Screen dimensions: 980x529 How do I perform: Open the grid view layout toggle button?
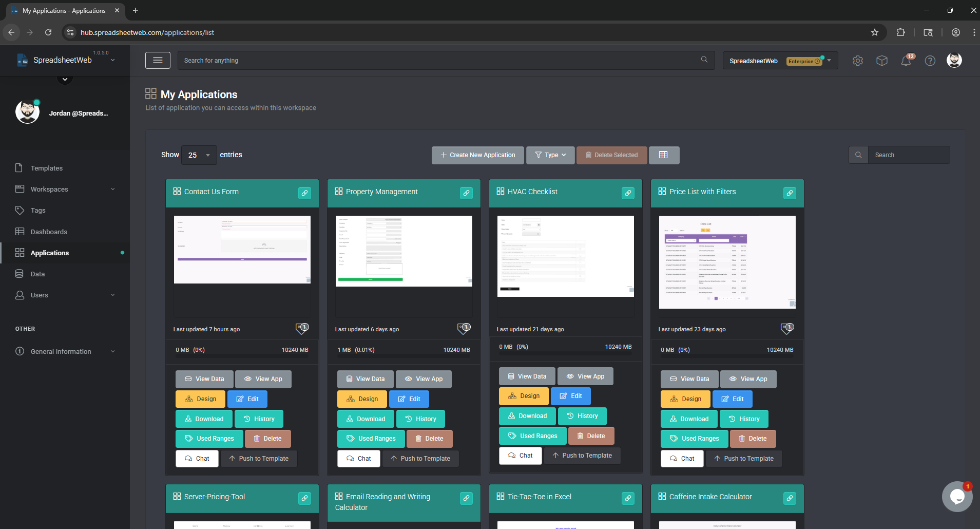click(664, 155)
